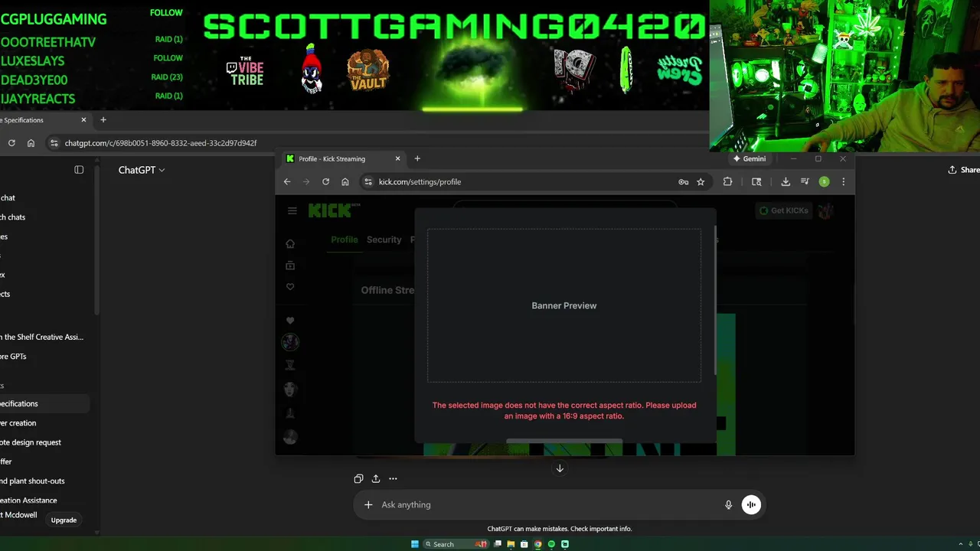Open 'n the Shelf Creative Assi...' GPT
The width and height of the screenshot is (980, 551).
click(x=42, y=337)
